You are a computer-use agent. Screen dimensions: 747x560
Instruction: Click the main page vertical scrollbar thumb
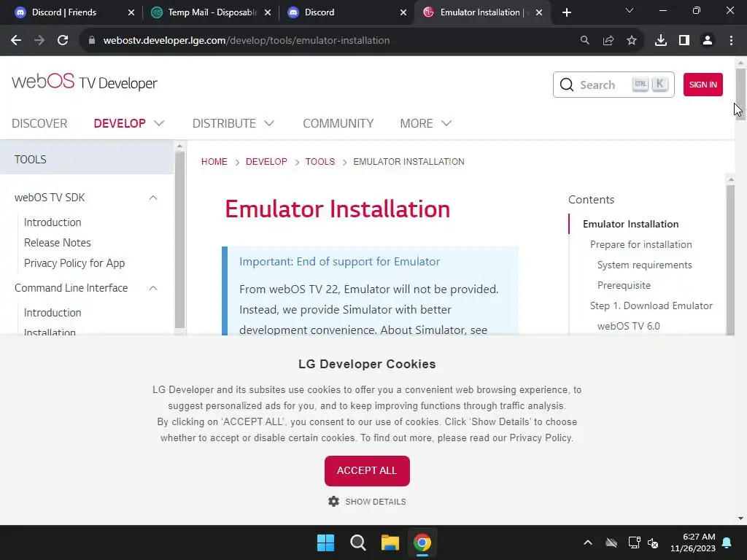pyautogui.click(x=740, y=93)
